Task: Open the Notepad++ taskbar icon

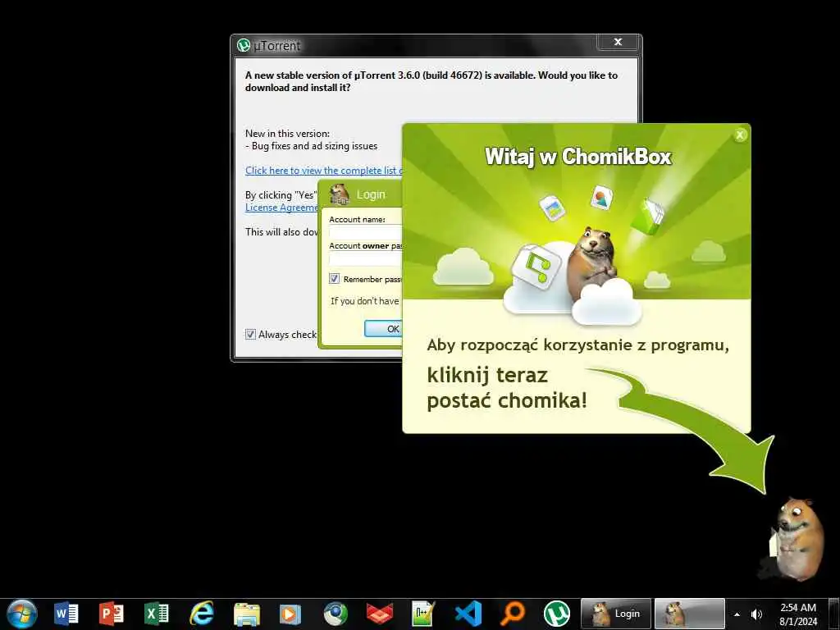Action: coord(423,614)
